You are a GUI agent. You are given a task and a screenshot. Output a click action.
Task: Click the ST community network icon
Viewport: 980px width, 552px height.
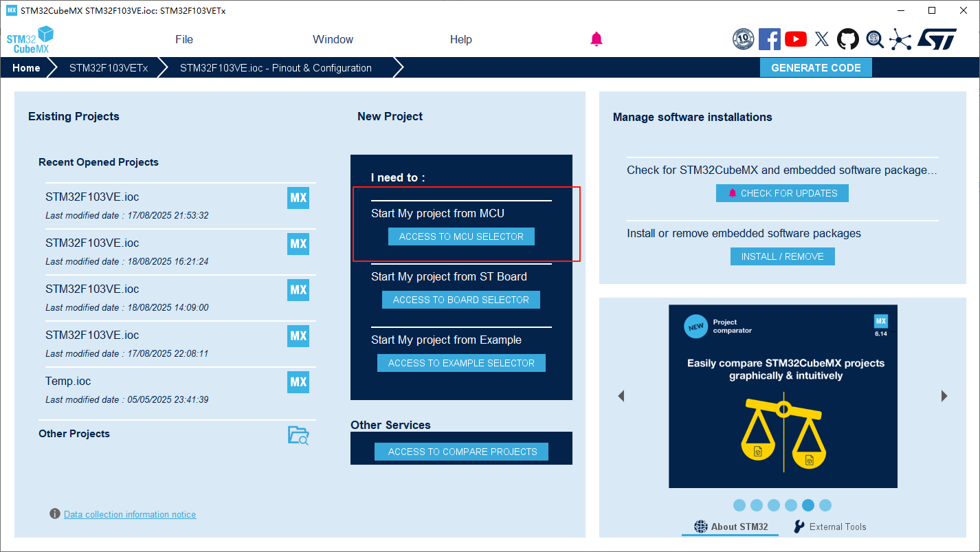[x=900, y=39]
